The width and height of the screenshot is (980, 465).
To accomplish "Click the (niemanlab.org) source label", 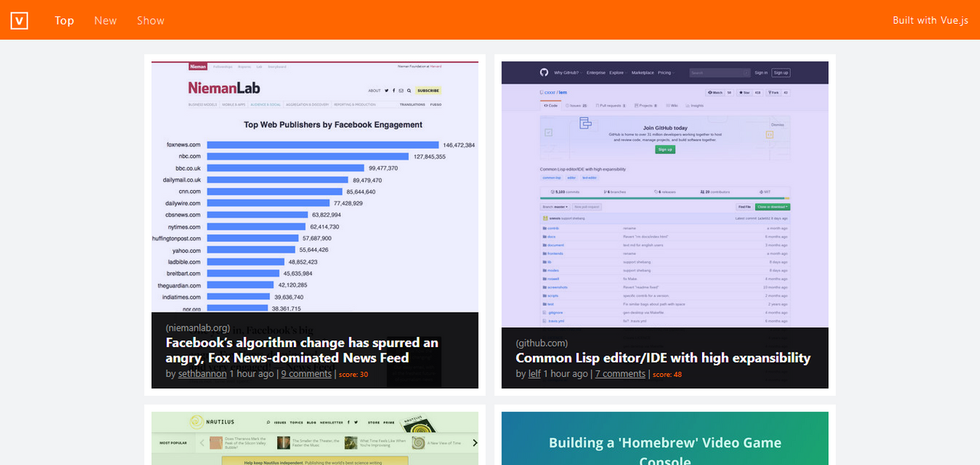I will pyautogui.click(x=198, y=328).
